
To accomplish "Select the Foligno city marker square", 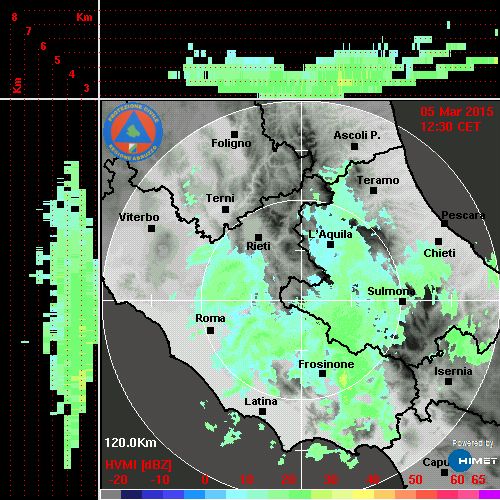I will tap(234, 134).
